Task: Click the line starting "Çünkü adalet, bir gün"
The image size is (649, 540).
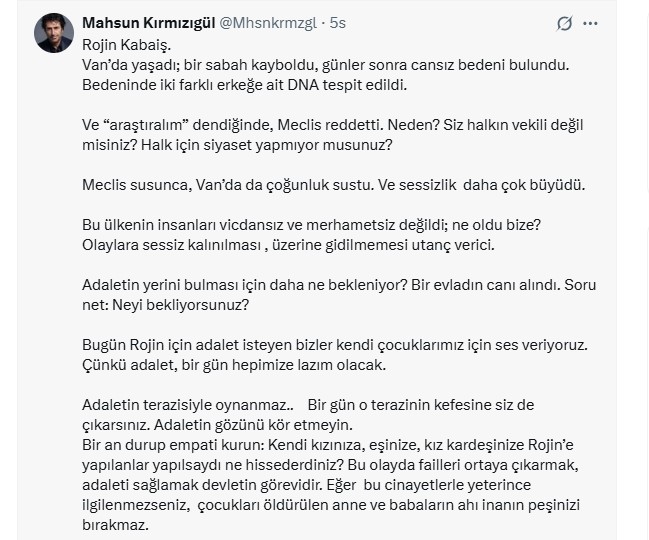Action: click(x=233, y=365)
